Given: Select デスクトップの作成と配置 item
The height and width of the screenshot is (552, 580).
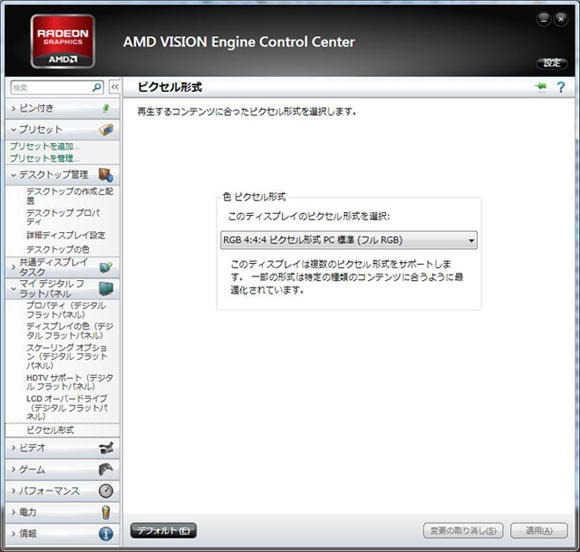Looking at the screenshot, I should point(70,196).
